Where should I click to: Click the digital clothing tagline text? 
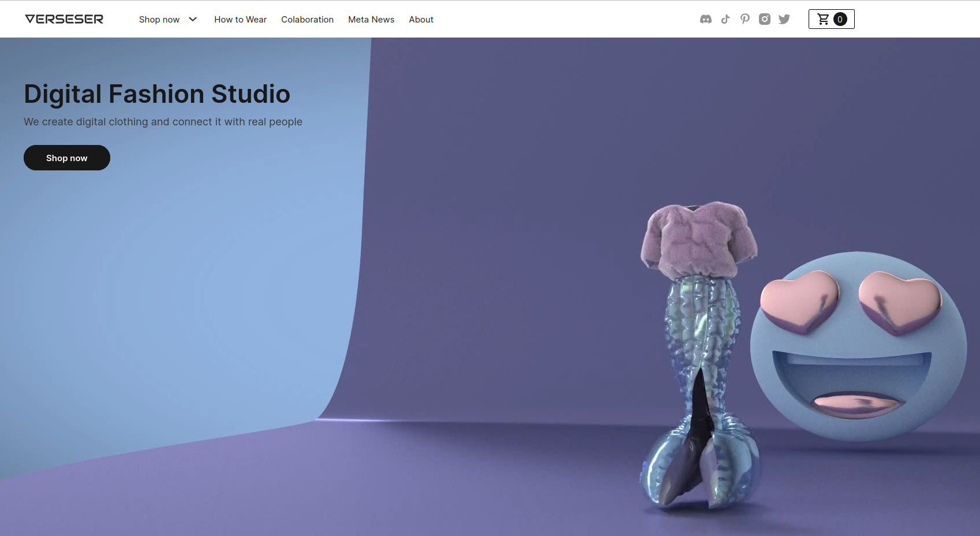163,122
